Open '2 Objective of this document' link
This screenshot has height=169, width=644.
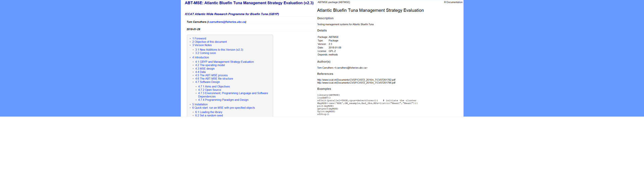209,42
